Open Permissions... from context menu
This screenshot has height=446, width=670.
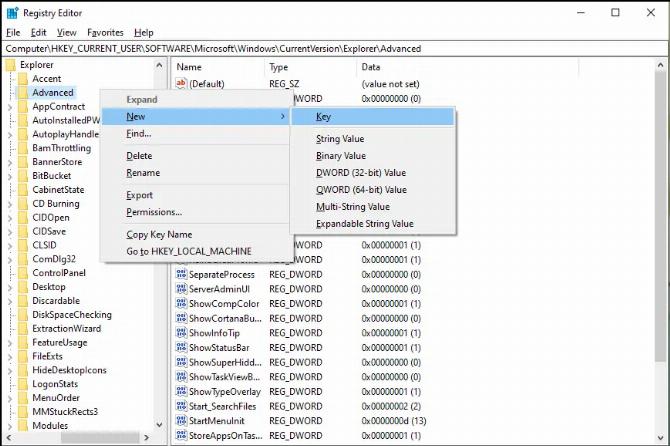[196, 212]
